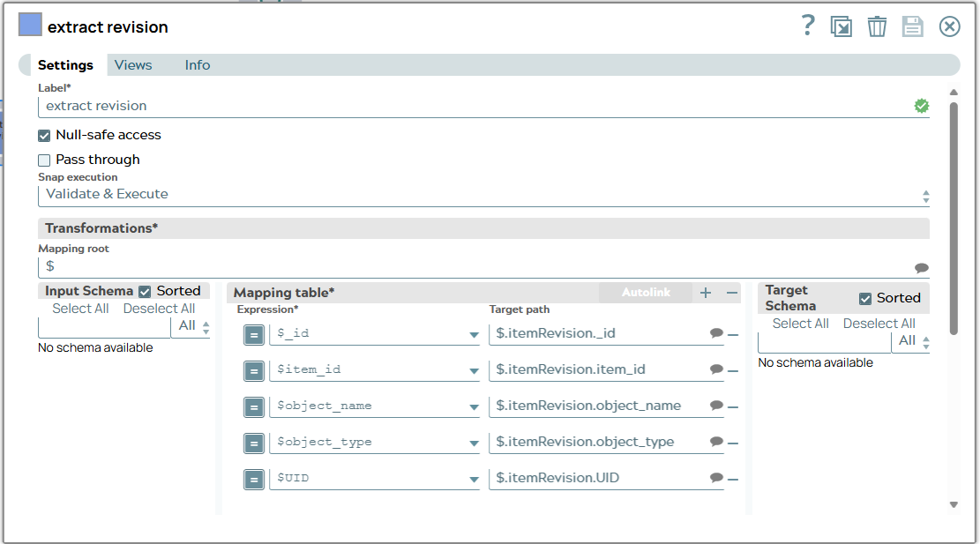Open $UID expression dropdown arrow
Viewport: 980px width, 544px height.
[x=474, y=480]
